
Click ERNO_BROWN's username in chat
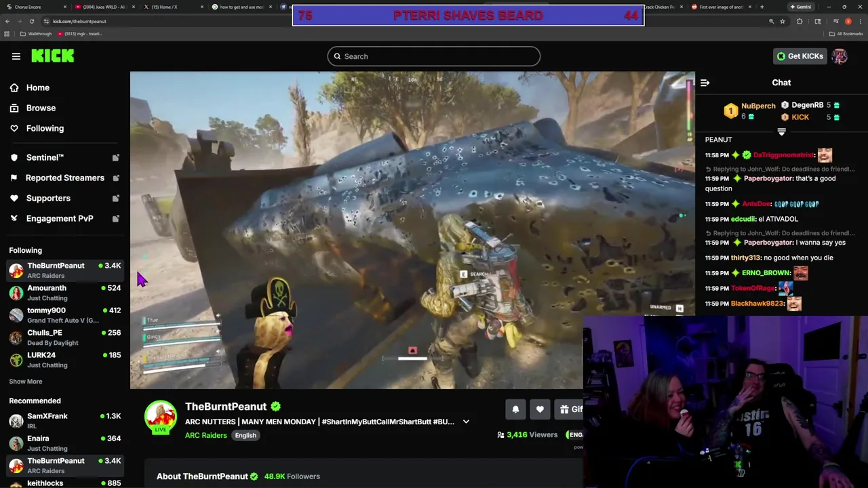[766, 273]
